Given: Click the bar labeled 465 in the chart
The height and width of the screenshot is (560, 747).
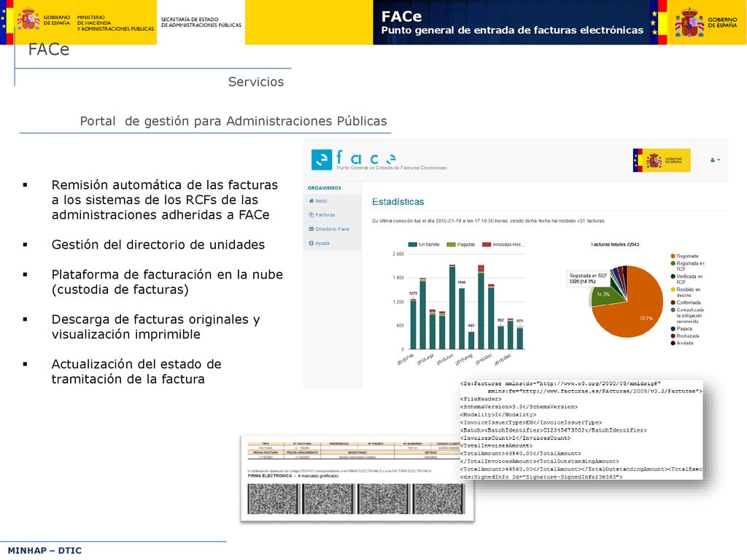Looking at the screenshot, I should 471,340.
